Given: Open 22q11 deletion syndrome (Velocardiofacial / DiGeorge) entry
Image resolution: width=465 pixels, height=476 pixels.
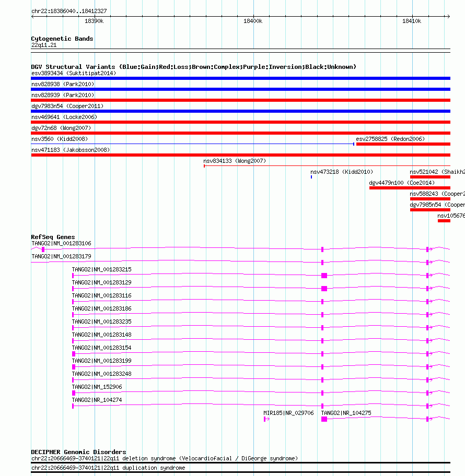Looking at the screenshot, I should 165,458.
